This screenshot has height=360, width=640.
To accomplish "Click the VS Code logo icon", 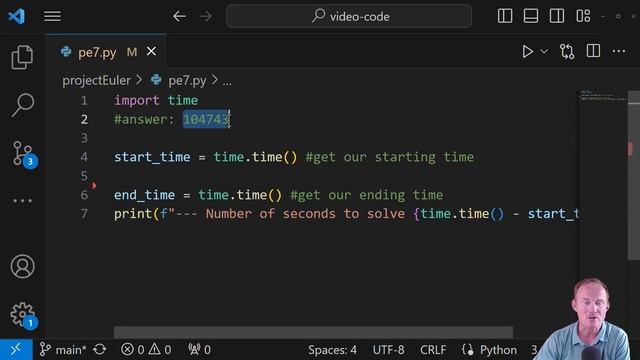I will [17, 16].
